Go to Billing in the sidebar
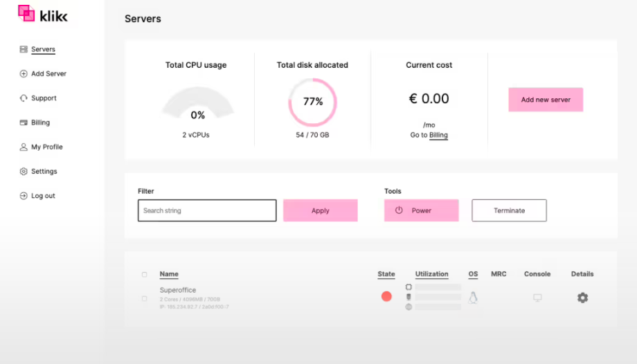Image resolution: width=637 pixels, height=364 pixels. [40, 122]
